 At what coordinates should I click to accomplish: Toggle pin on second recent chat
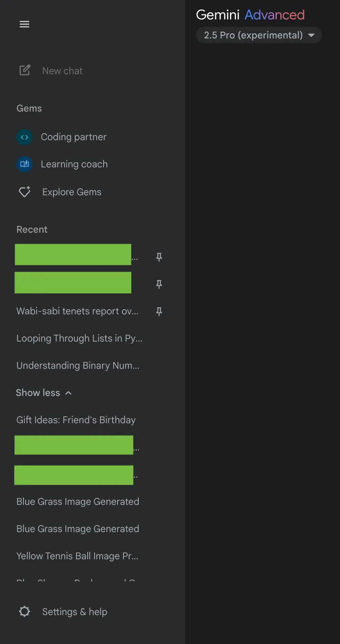(x=159, y=284)
